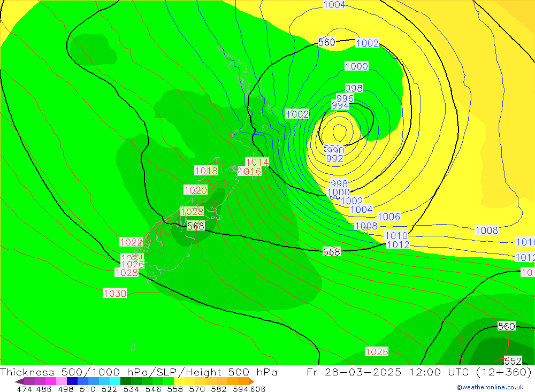Click the legend value '534'

132,389
